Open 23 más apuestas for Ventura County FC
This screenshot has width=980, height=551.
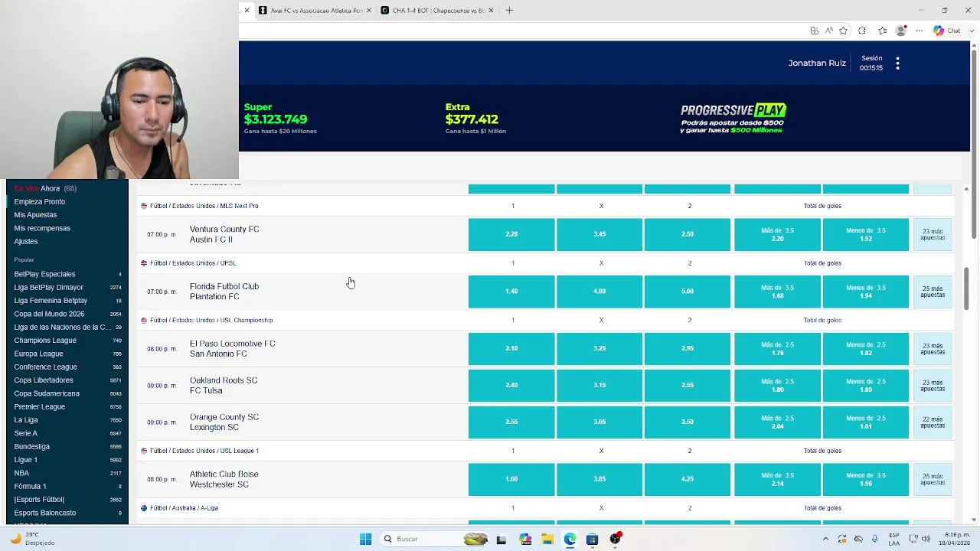(x=933, y=234)
